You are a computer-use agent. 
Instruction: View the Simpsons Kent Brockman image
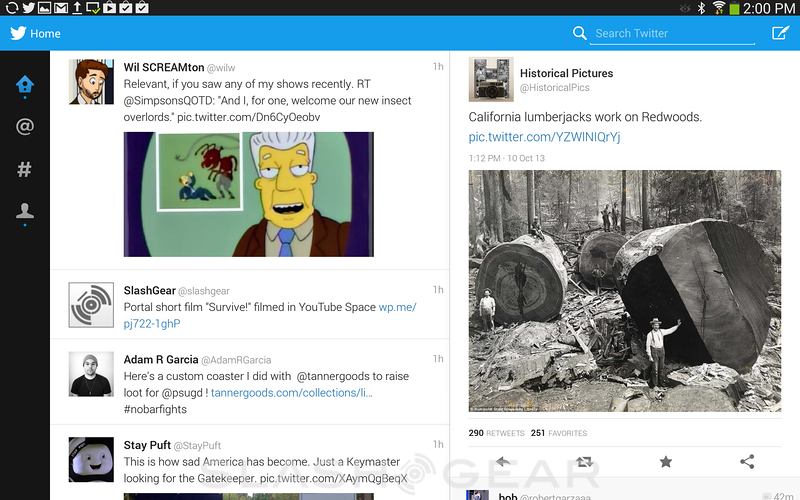pyautogui.click(x=248, y=194)
